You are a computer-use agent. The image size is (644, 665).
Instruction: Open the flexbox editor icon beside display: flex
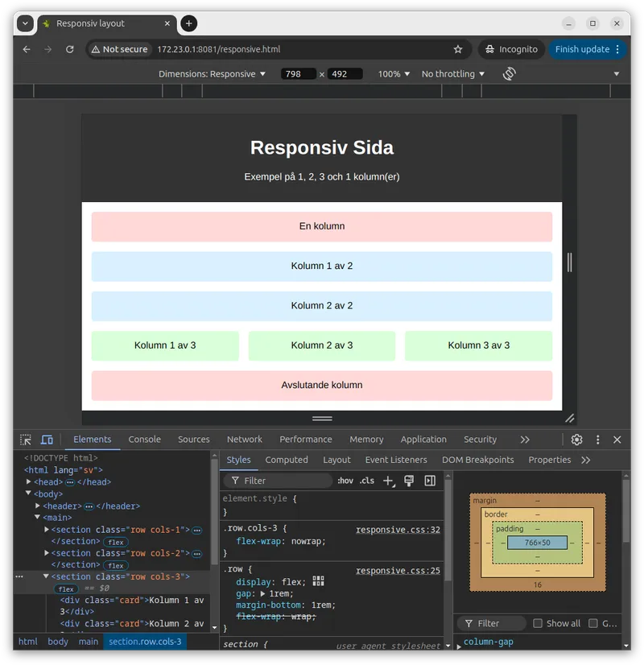[318, 581]
